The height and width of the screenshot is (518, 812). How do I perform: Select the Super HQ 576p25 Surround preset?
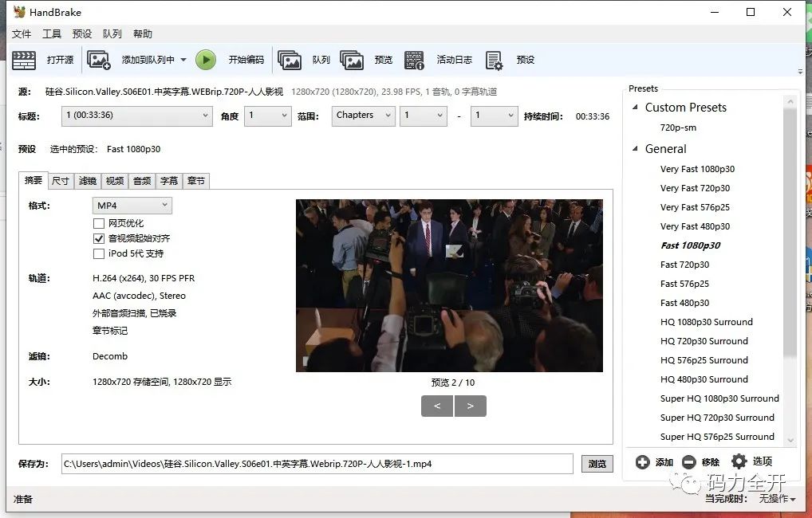pos(717,438)
